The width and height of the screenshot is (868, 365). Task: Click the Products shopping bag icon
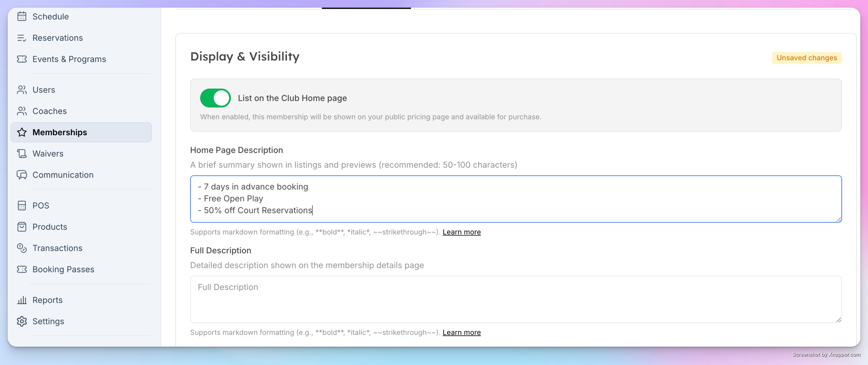click(x=22, y=226)
